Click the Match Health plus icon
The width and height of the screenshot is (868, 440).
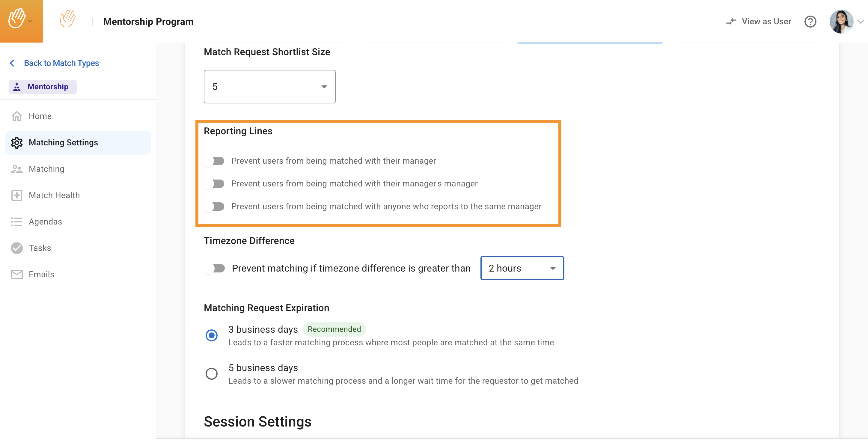[x=16, y=195]
